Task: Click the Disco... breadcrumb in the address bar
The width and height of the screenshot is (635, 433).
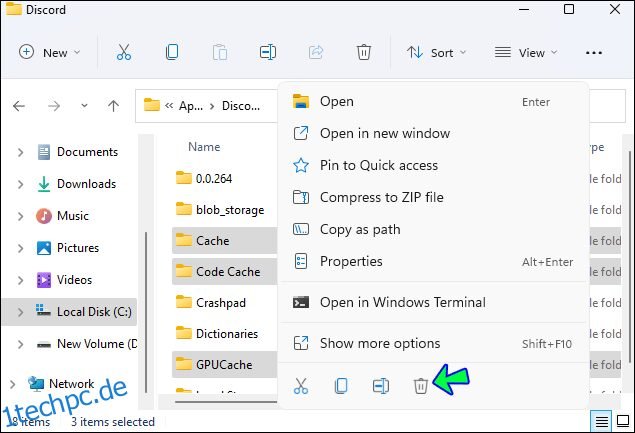Action: (x=241, y=106)
